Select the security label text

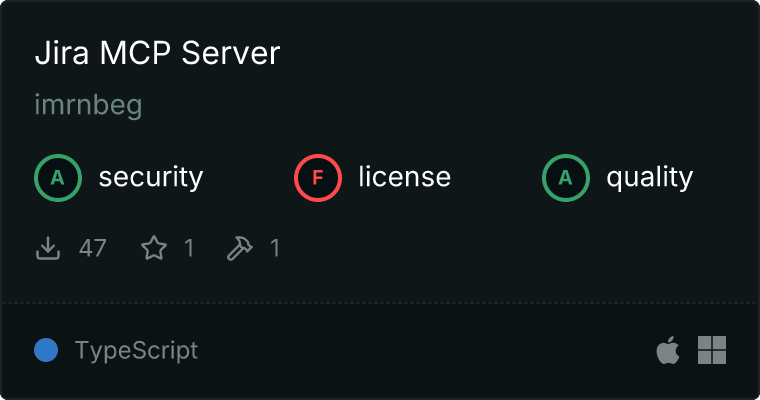coord(150,178)
